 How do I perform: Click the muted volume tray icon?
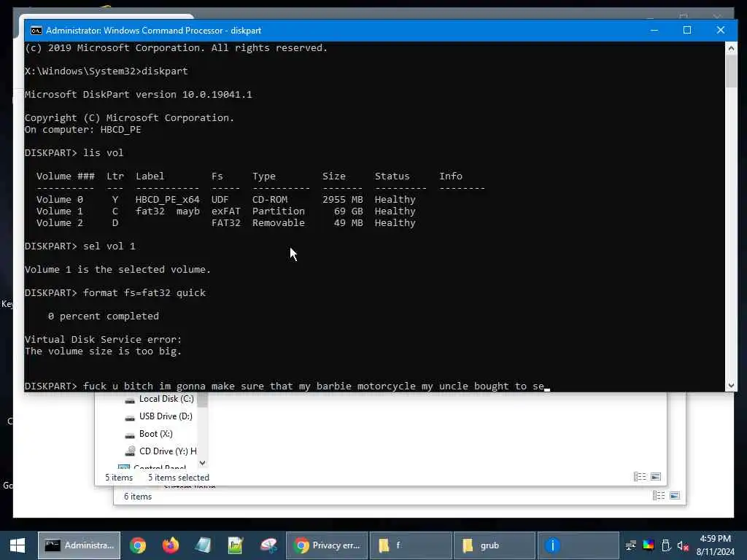point(683,545)
